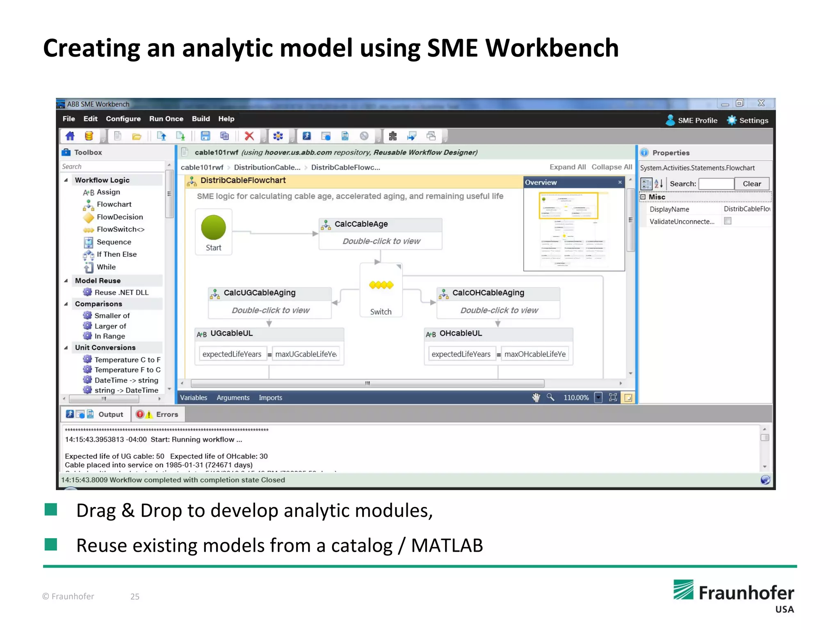Create a new document with the blank page icon
The width and height of the screenshot is (840, 630).
click(118, 136)
